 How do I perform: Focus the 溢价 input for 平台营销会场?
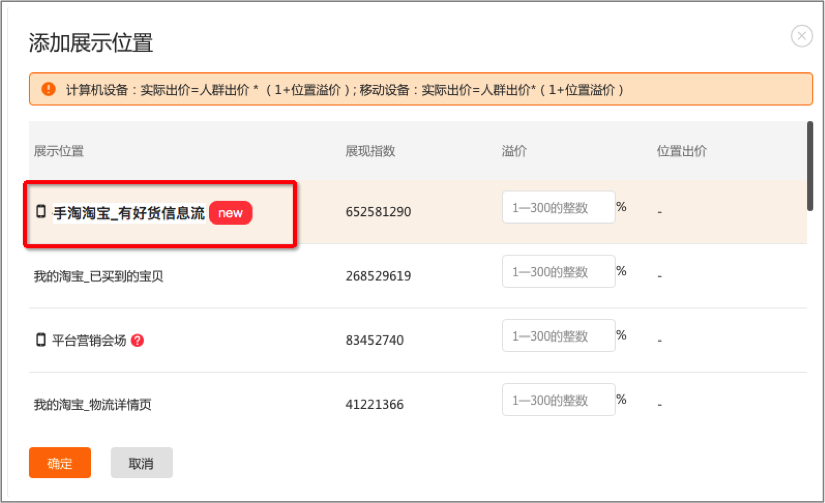(558, 336)
